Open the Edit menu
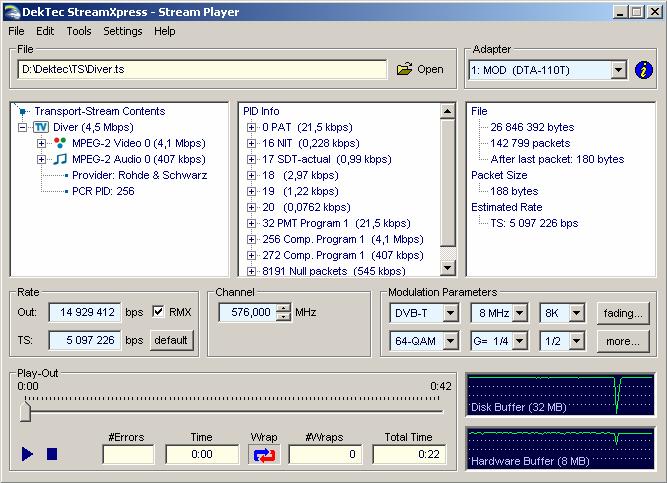The width and height of the screenshot is (667, 483). pos(45,31)
